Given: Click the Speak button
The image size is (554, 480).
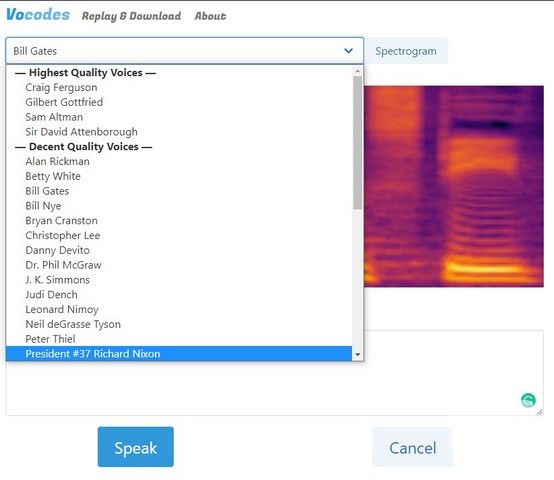Looking at the screenshot, I should pos(136,447).
